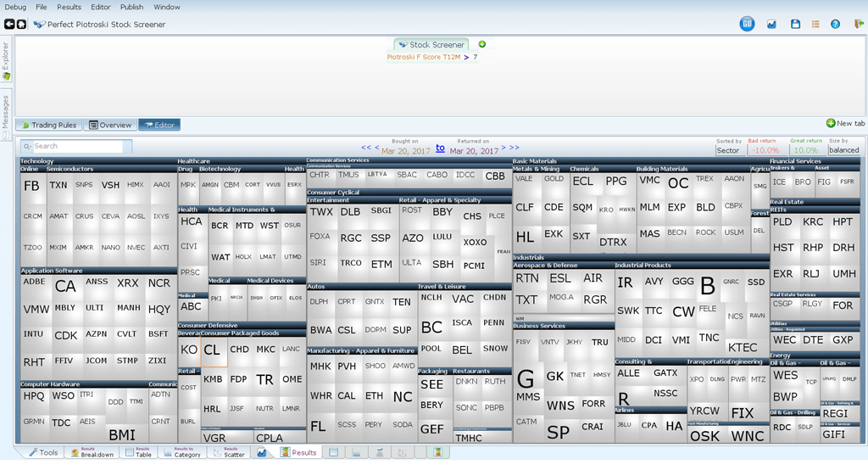Open the Results Table tab
This screenshot has width=868, height=470.
(x=138, y=452)
